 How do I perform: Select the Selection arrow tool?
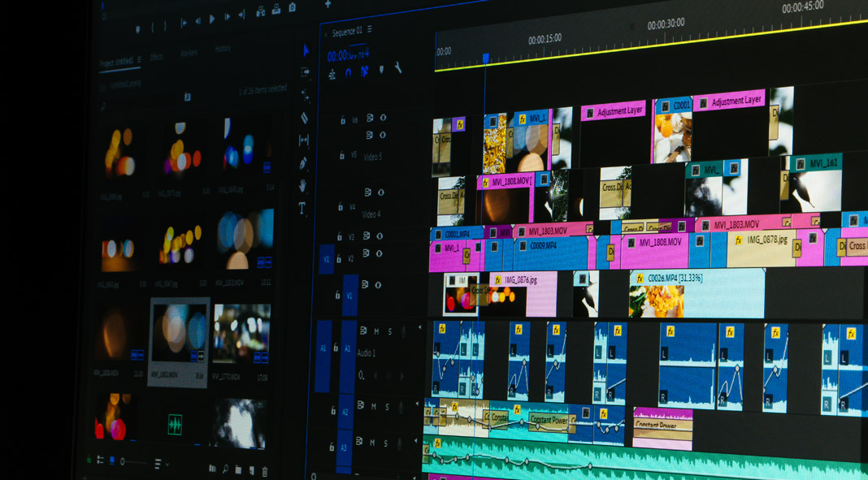tap(306, 50)
